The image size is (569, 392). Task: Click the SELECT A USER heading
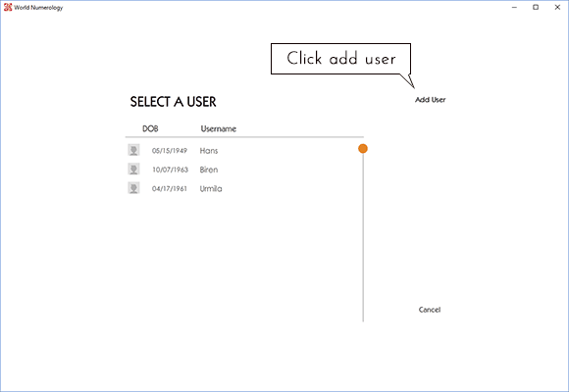pos(173,102)
